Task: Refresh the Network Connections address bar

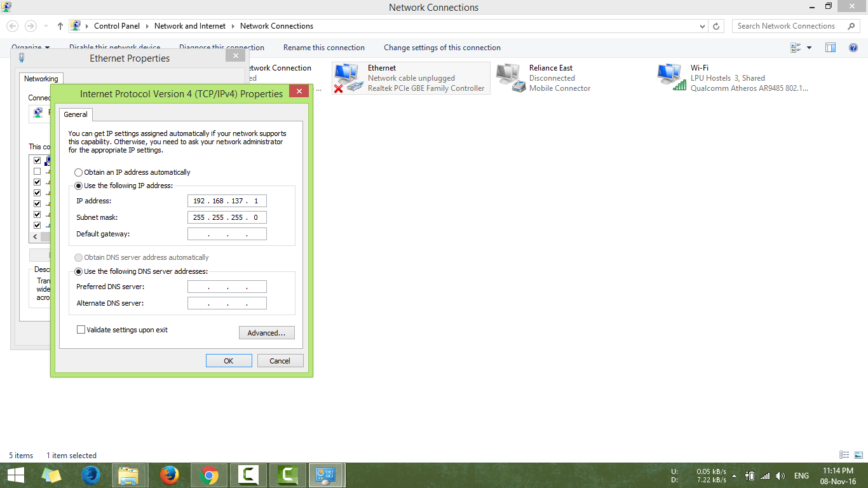Action: [717, 25]
